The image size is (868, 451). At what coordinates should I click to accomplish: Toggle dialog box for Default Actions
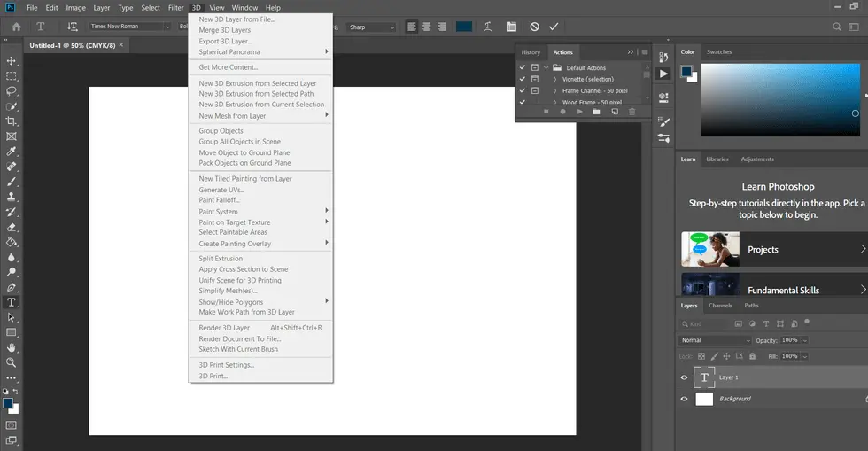pos(535,67)
